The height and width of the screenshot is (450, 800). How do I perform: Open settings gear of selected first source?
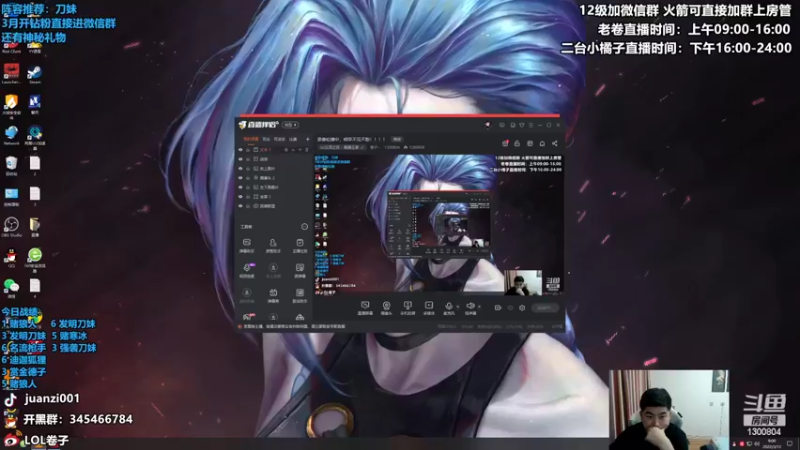pos(286,150)
